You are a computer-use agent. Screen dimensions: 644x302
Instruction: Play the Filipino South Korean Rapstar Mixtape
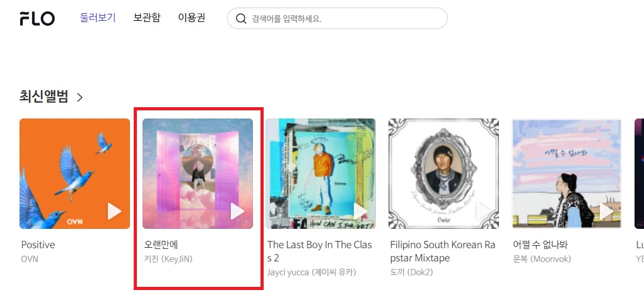[484, 211]
